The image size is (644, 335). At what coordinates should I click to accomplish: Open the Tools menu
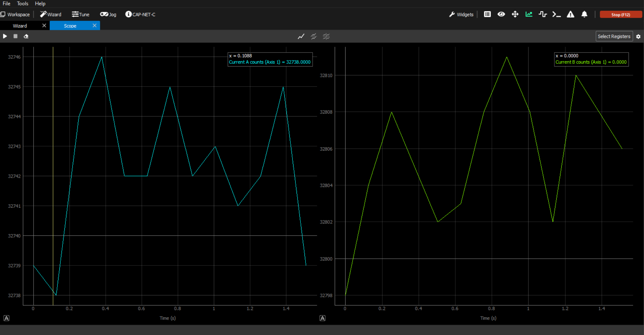(22, 3)
